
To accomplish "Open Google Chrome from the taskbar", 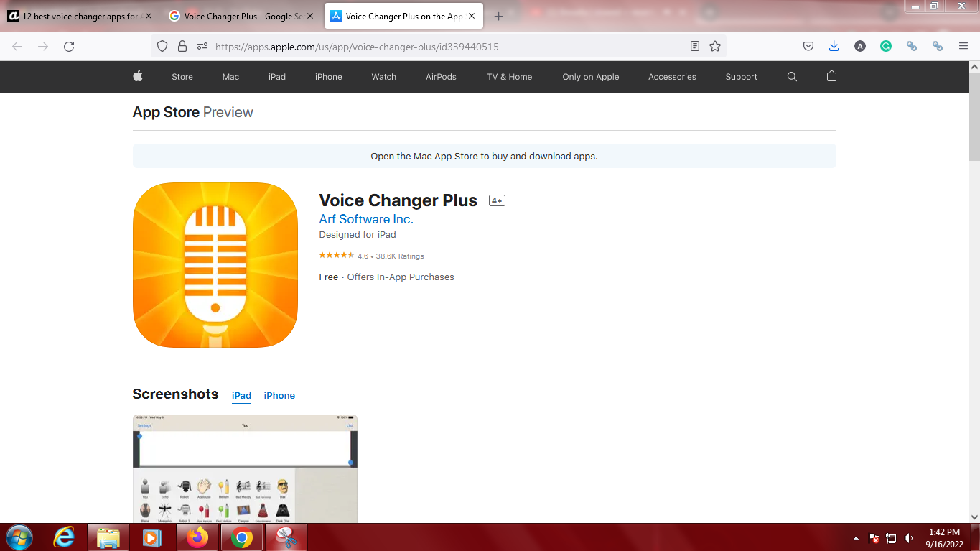I will (x=242, y=537).
